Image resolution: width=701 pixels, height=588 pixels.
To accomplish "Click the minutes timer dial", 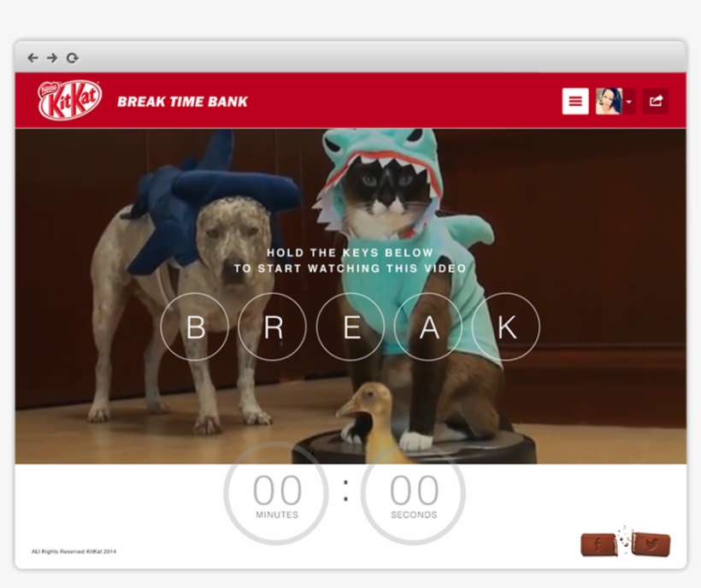I will tap(276, 496).
